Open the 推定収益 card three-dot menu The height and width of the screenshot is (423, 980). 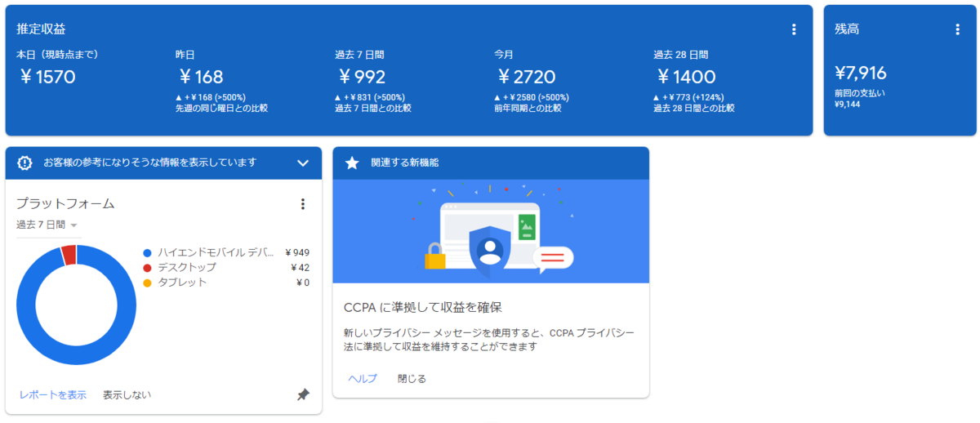tap(794, 29)
